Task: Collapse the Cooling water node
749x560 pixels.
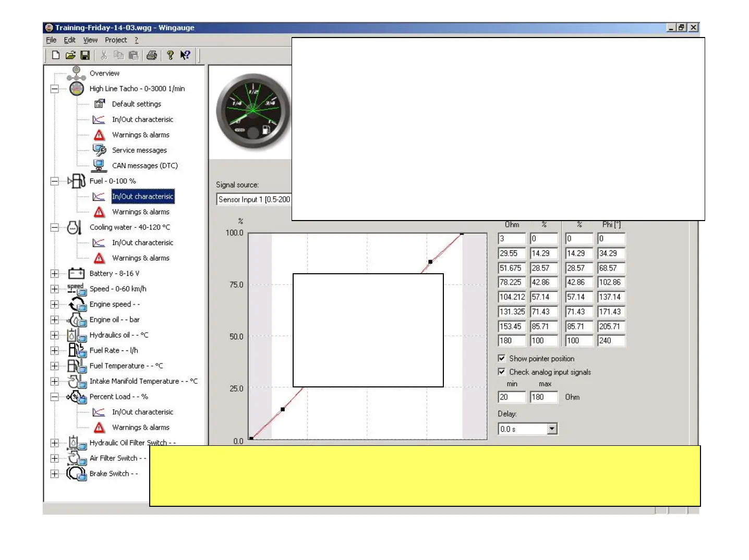Action: coord(54,227)
